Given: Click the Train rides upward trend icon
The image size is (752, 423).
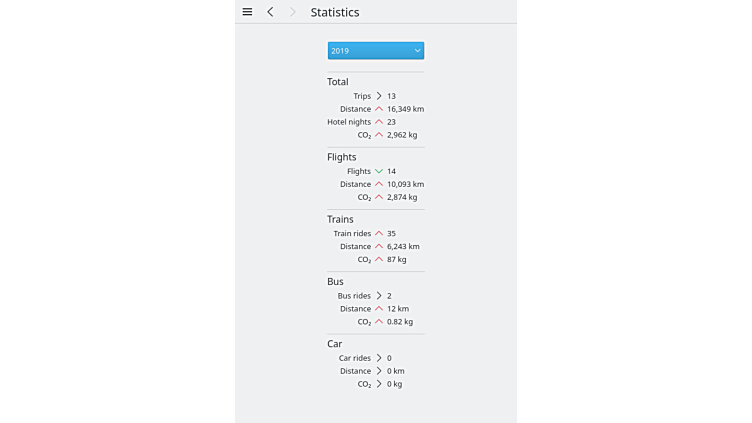Looking at the screenshot, I should pos(379,233).
